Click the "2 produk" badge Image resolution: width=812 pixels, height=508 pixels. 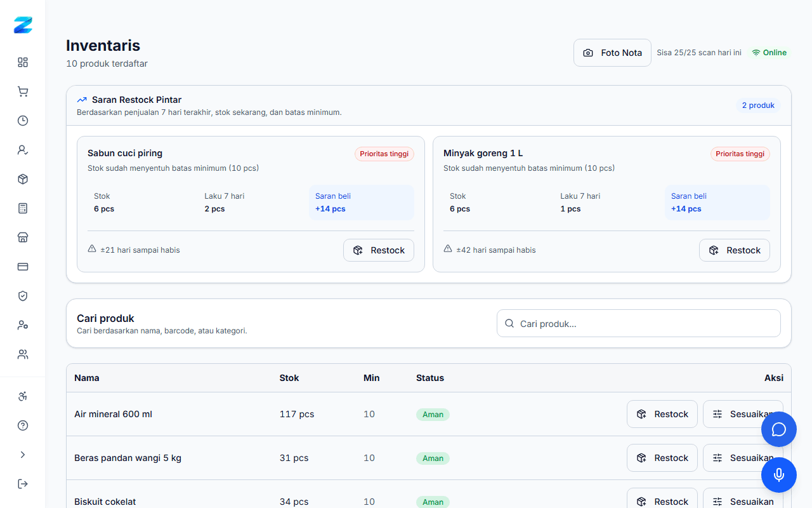[x=758, y=105]
